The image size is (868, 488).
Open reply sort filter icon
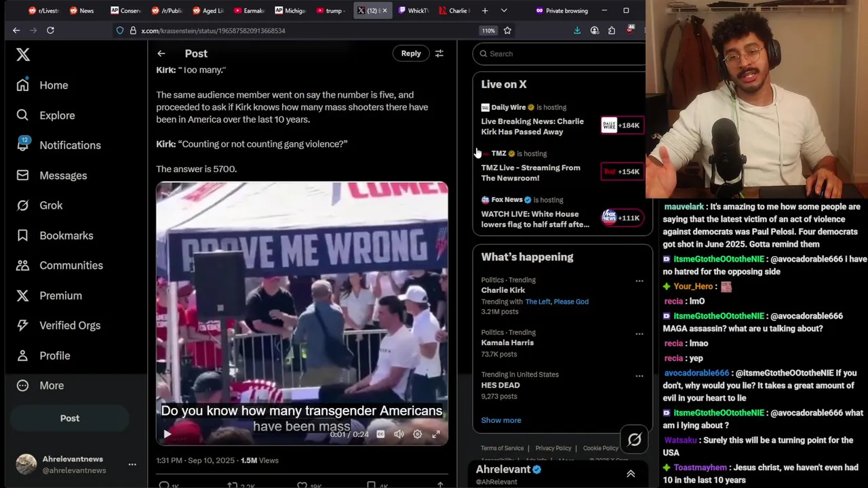(x=439, y=54)
